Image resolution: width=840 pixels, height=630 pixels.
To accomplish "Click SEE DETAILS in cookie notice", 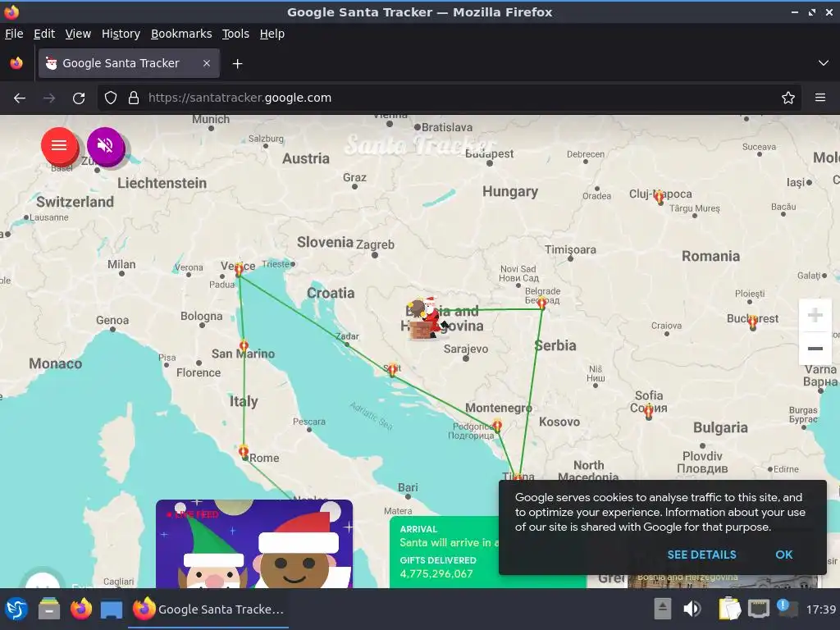I will [x=701, y=555].
